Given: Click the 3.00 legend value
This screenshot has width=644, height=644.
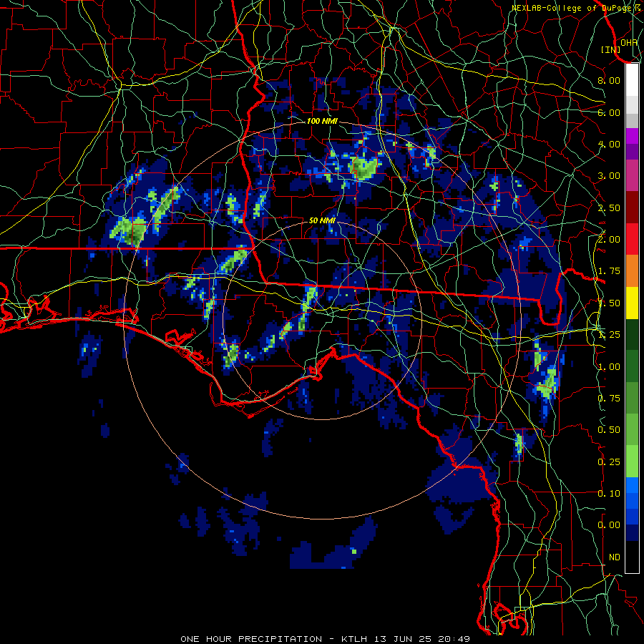Looking at the screenshot, I should pos(609,176).
